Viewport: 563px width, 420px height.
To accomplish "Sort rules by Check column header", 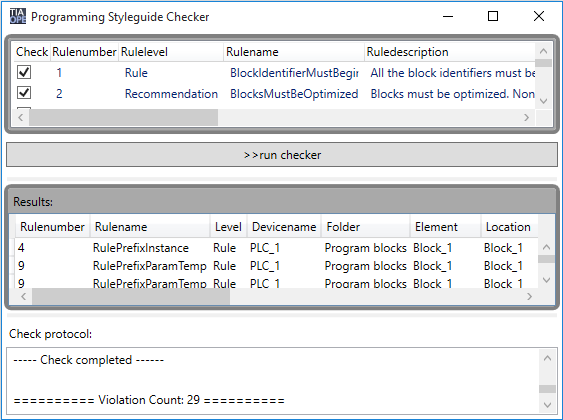I will [x=32, y=52].
